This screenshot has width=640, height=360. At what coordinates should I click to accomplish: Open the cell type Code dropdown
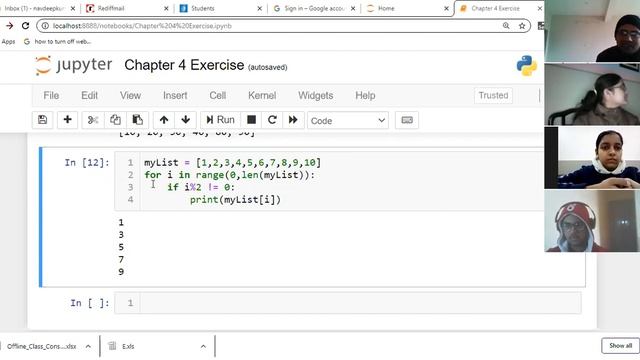pyautogui.click(x=348, y=121)
